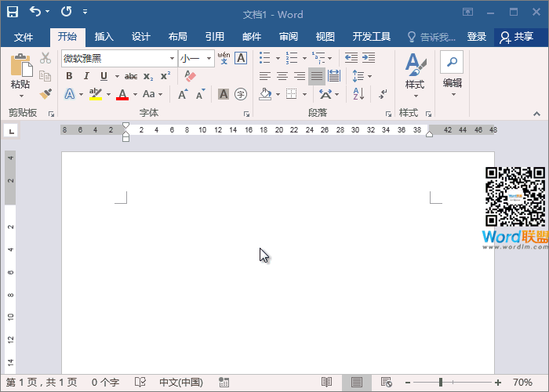
Task: Expand the numbering list dropdown arrow
Action: click(x=304, y=58)
